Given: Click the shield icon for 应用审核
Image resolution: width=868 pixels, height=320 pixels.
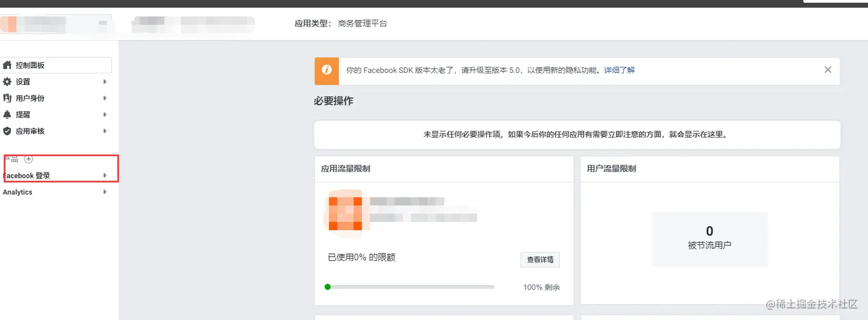Looking at the screenshot, I should pos(7,131).
